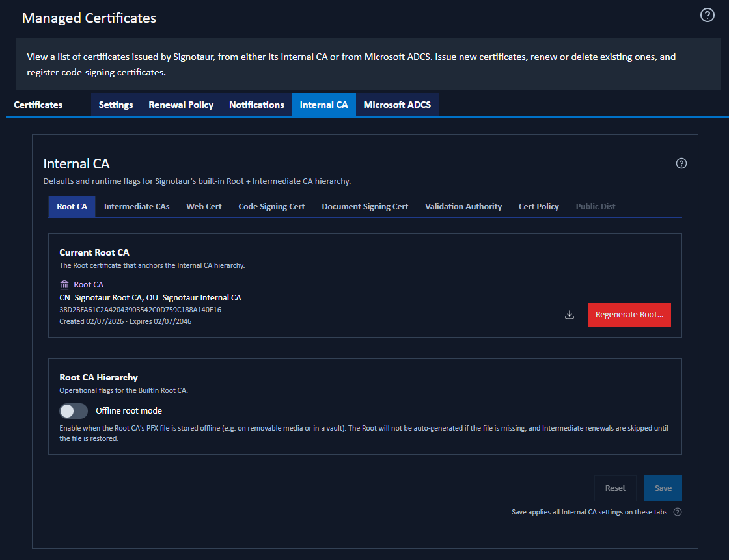Click the 'Save applies all Internal CA settings' note
This screenshot has height=560, width=729.
click(x=590, y=512)
